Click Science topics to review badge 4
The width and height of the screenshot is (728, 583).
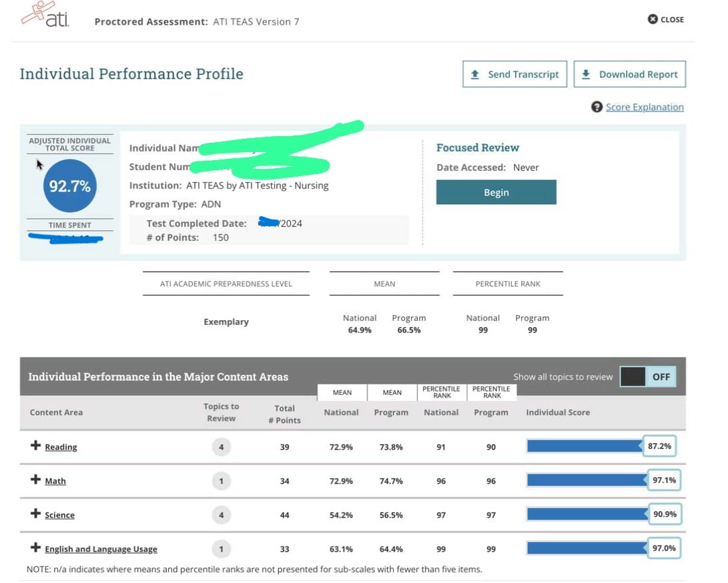[221, 515]
